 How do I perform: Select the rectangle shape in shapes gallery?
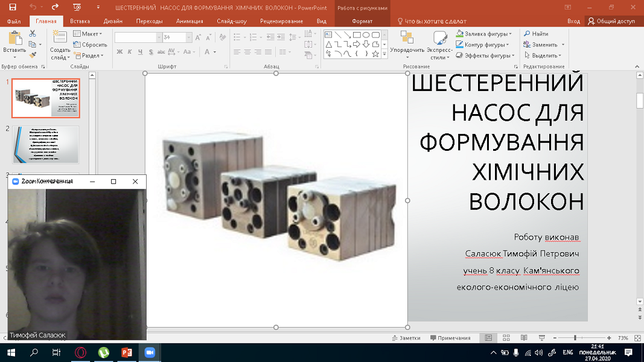click(357, 35)
